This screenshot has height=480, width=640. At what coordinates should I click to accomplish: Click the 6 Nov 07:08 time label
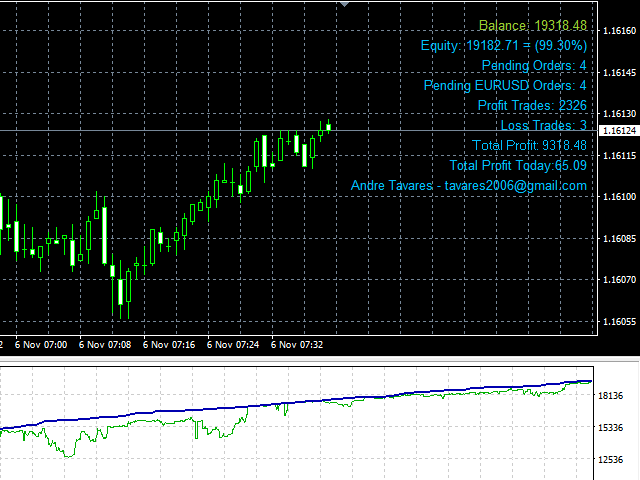point(105,345)
